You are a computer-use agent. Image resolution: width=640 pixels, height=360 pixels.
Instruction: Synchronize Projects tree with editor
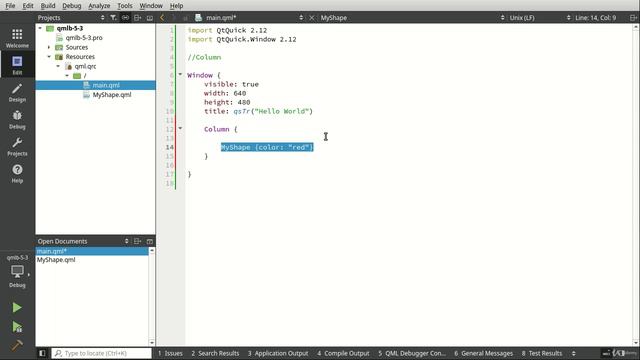tap(125, 18)
